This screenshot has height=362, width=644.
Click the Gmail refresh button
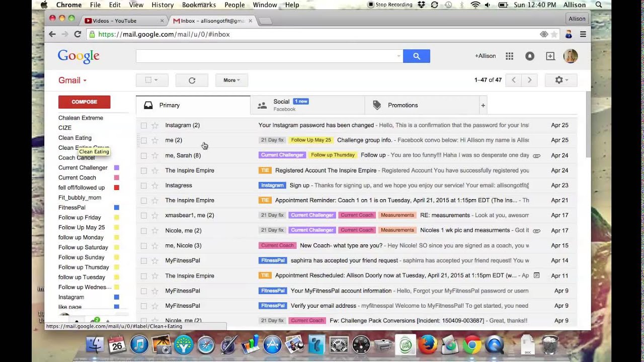coord(192,80)
